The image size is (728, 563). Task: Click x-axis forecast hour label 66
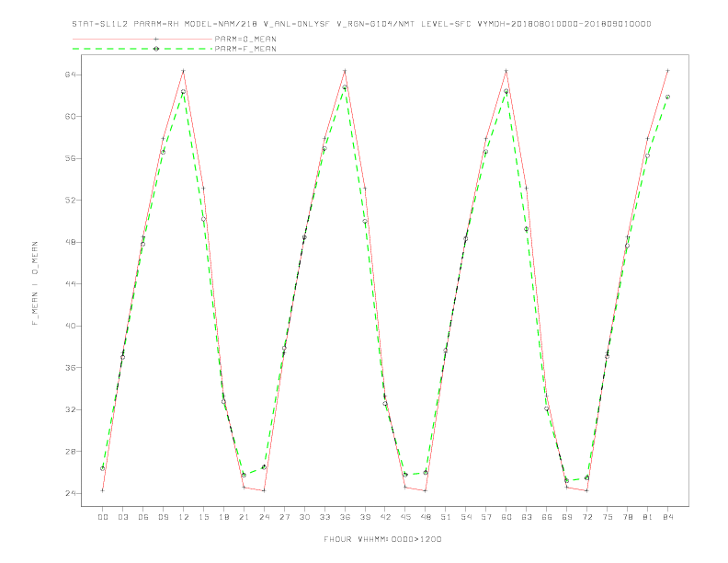(x=547, y=517)
